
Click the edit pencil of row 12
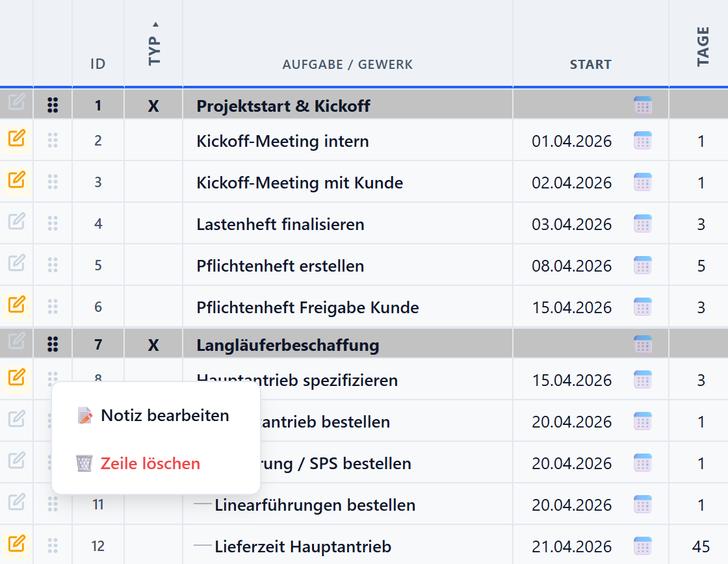[x=16, y=546]
